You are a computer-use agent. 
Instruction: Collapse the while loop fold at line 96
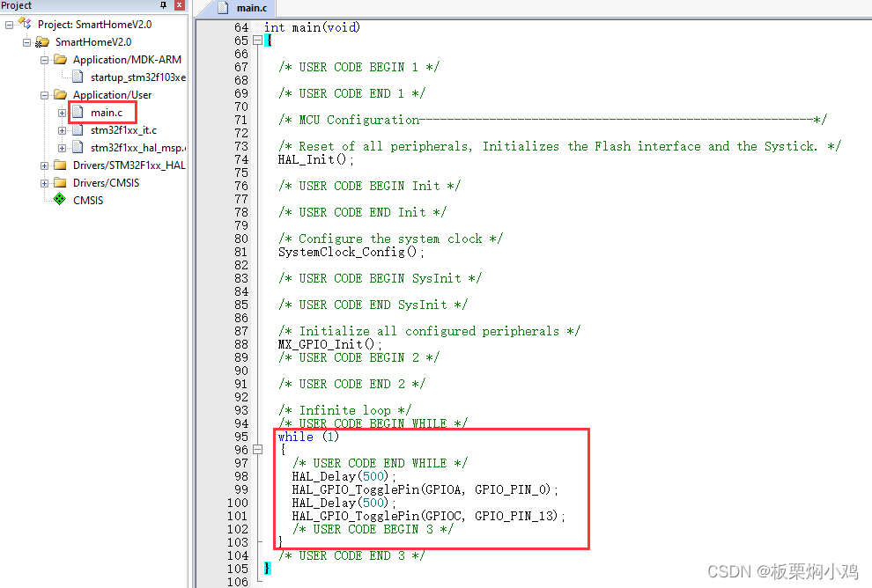[255, 449]
